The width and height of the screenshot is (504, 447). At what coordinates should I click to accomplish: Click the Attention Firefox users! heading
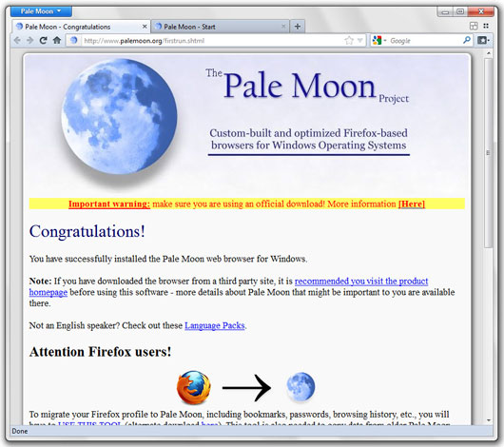tap(100, 352)
